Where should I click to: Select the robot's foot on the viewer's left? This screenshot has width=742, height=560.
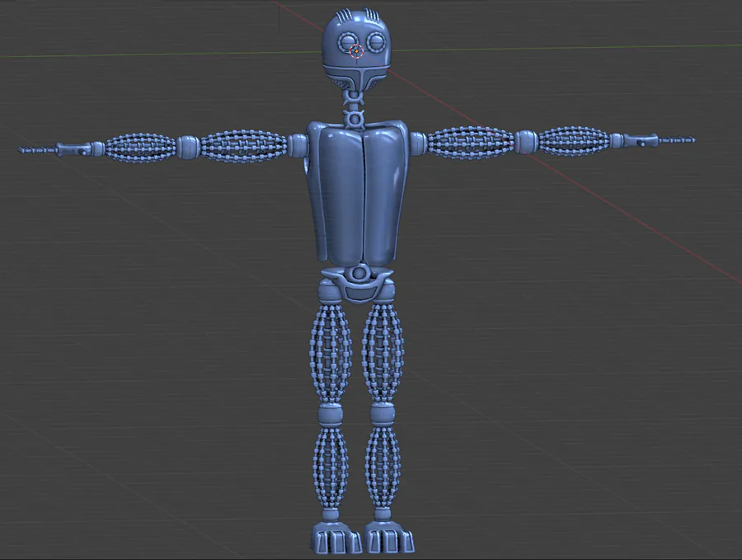pos(336,538)
